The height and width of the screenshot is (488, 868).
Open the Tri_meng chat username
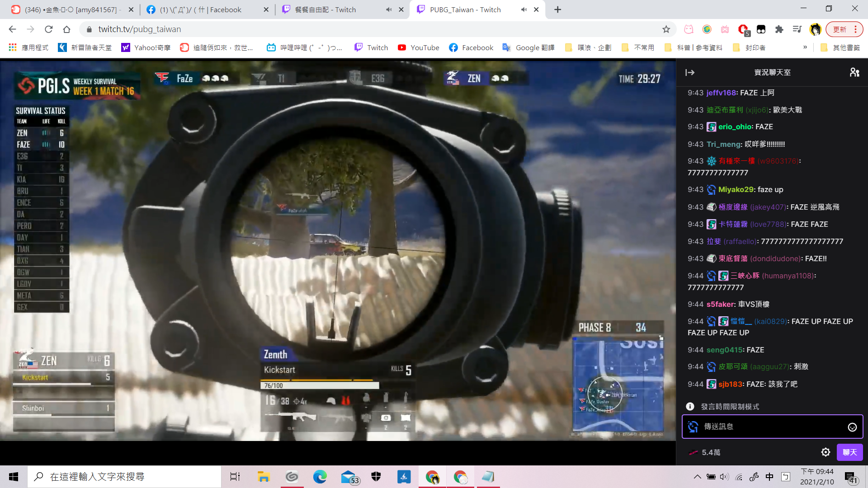723,144
